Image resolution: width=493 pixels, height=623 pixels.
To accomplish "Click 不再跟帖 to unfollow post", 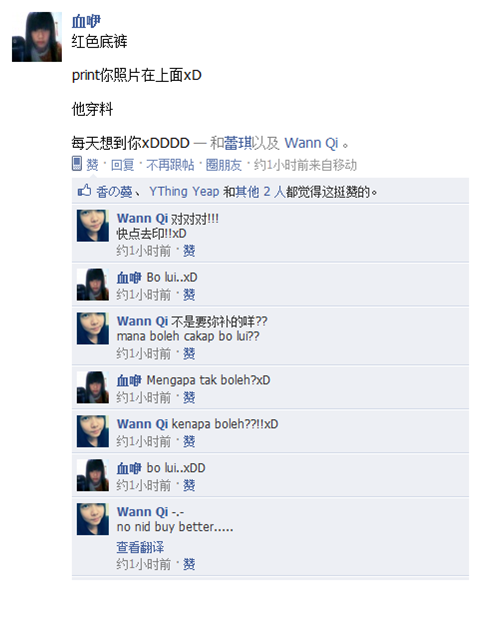I will [x=170, y=164].
